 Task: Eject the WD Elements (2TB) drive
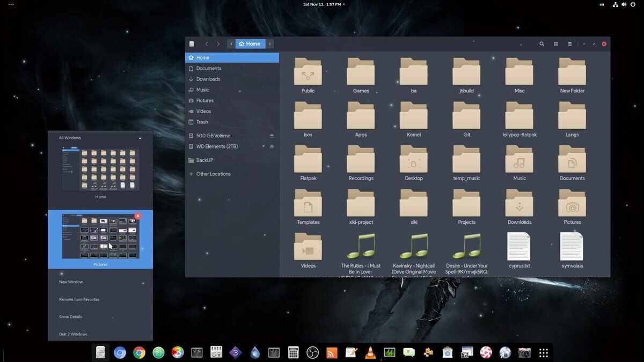tap(272, 146)
